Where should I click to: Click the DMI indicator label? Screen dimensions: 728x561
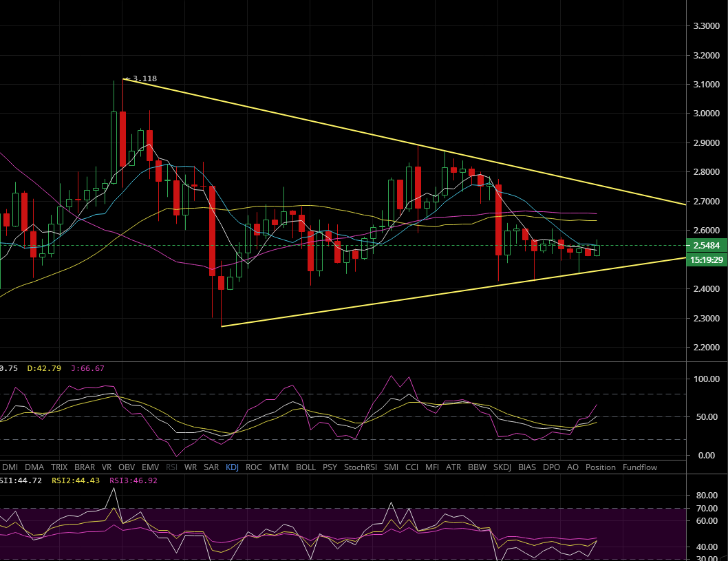(x=10, y=467)
